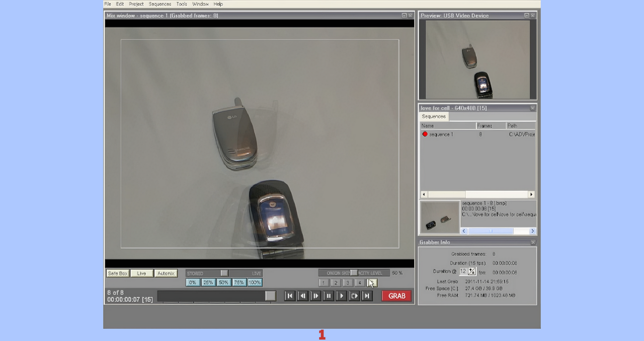Set mix to 75%
The height and width of the screenshot is (341, 644).
click(239, 283)
